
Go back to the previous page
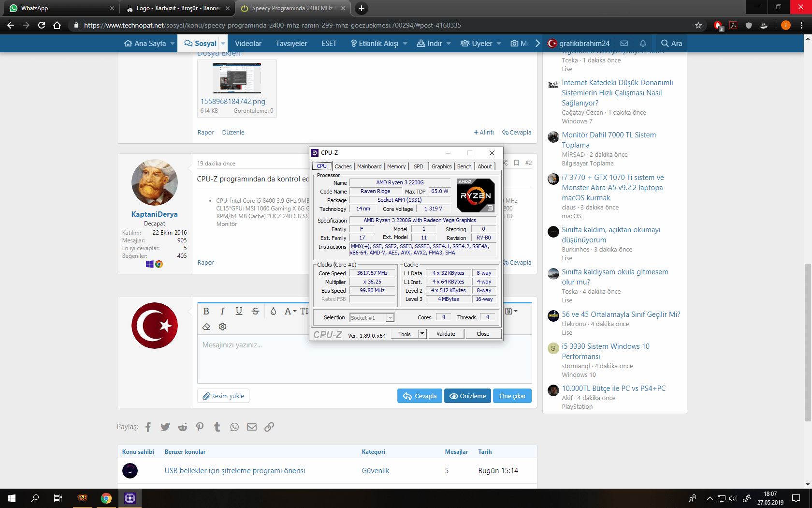coord(11,25)
